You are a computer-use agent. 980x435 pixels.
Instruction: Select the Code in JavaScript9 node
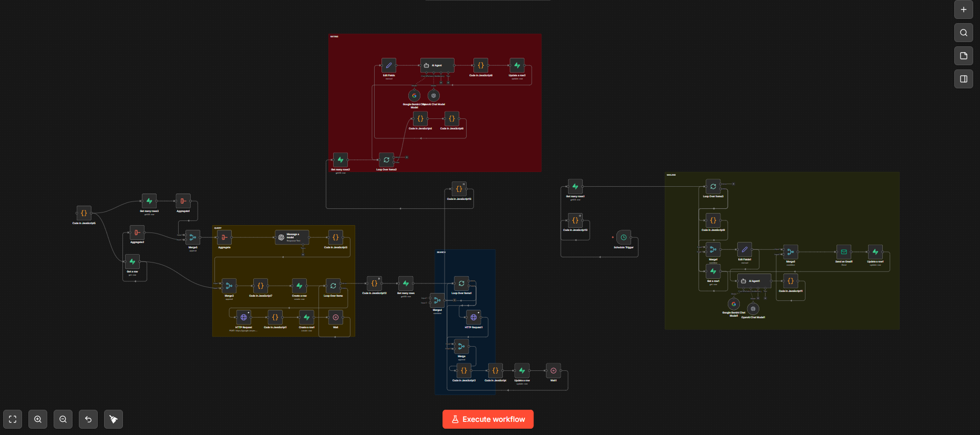[713, 220]
